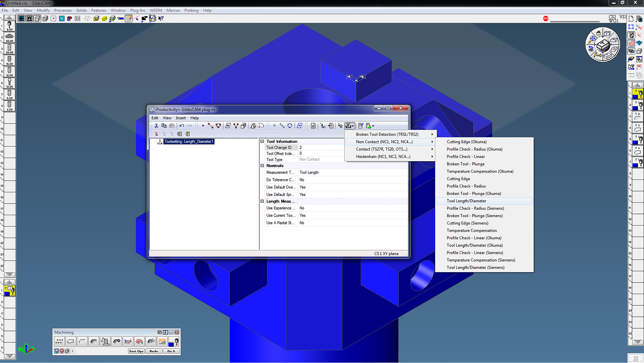
Task: Select the Thread Milling icon in Machining palette
Action: pyautogui.click(x=105, y=342)
